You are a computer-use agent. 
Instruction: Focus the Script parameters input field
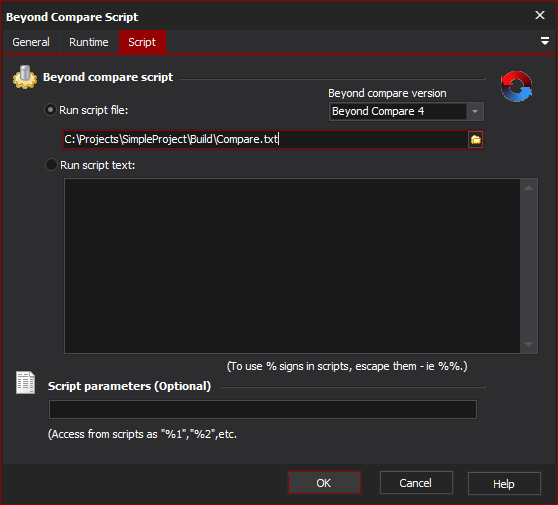click(x=263, y=409)
